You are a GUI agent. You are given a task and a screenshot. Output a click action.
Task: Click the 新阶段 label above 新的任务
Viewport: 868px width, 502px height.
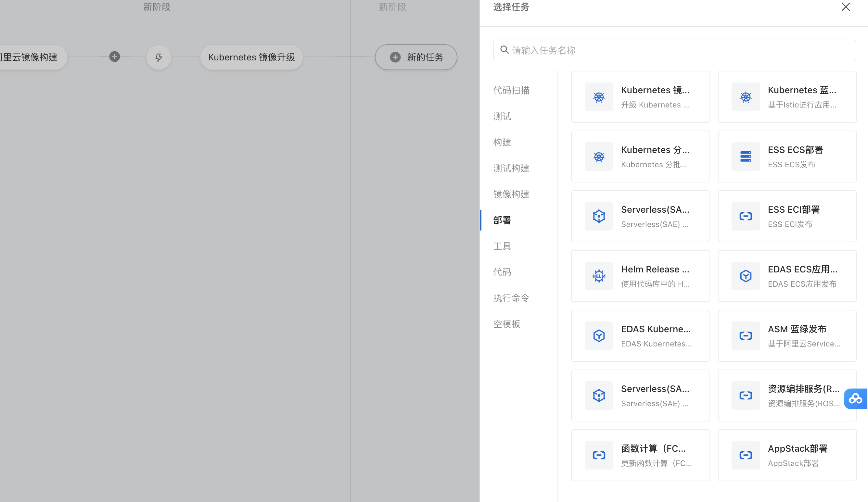pos(392,7)
